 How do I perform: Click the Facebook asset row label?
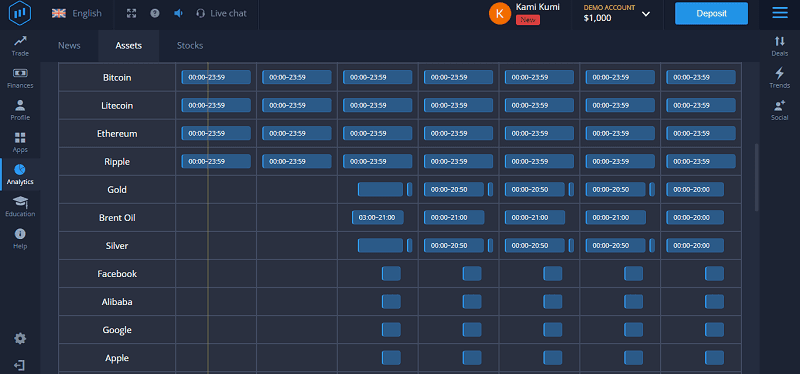tap(117, 274)
